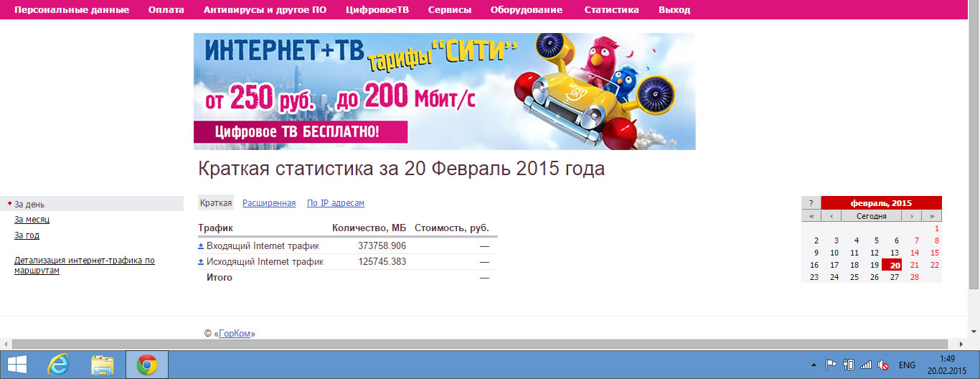Open the Windows Start button
Viewport: 980px width, 379px height.
click(x=17, y=365)
